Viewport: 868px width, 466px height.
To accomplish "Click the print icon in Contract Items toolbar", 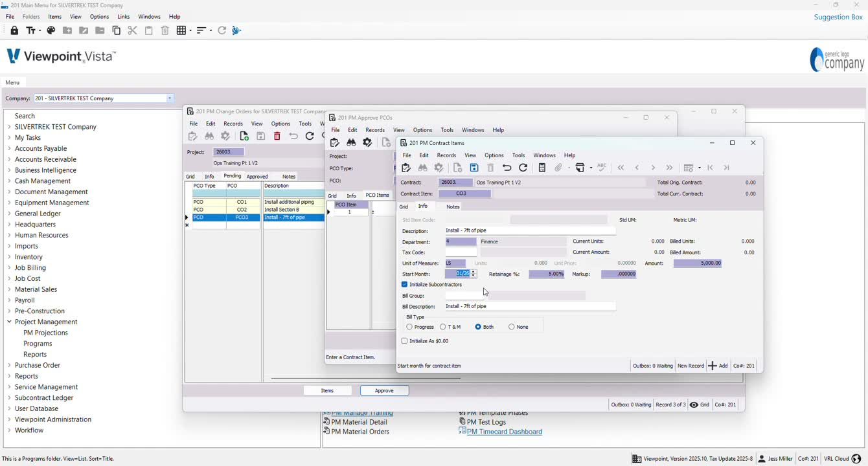I will pyautogui.click(x=580, y=168).
